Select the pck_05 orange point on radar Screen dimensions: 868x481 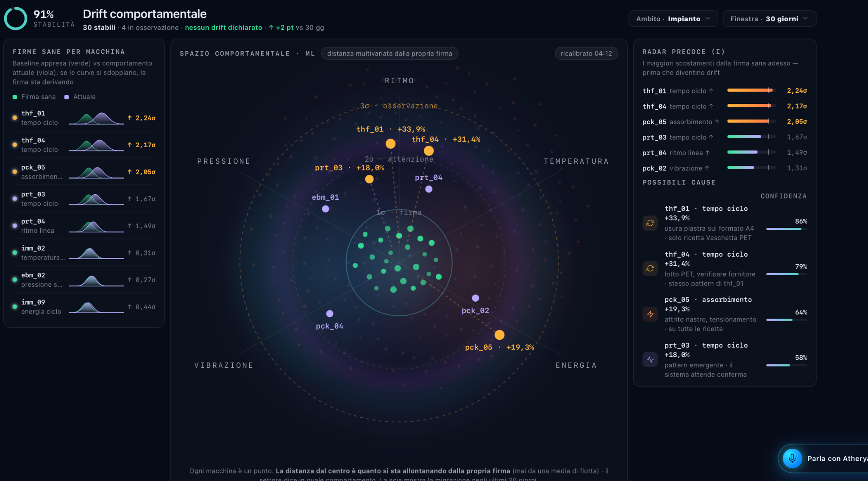pos(499,335)
